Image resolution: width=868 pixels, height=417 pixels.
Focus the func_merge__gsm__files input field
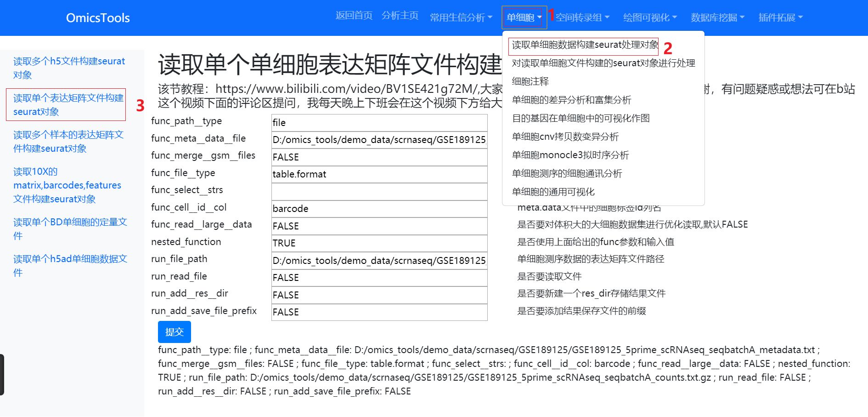pyautogui.click(x=379, y=157)
